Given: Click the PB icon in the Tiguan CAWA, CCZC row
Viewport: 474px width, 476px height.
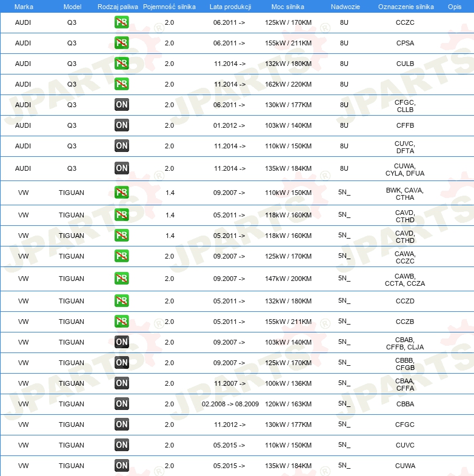Looking at the screenshot, I should pos(122,256).
